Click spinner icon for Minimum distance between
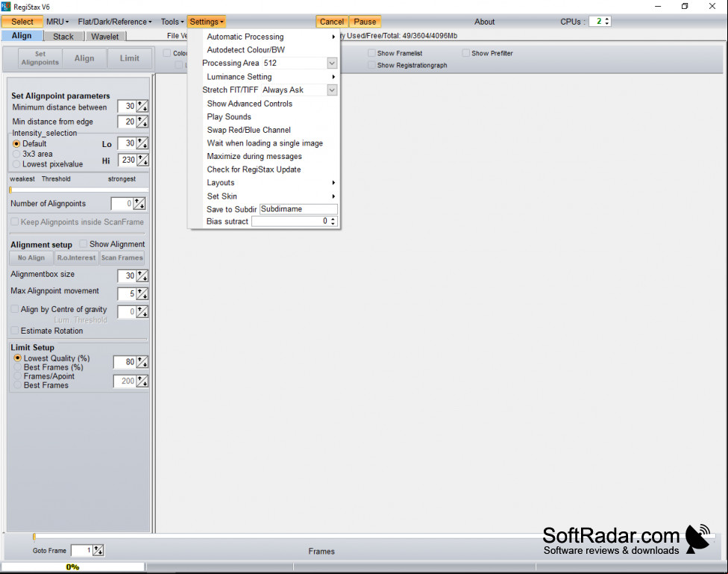 pyautogui.click(x=142, y=107)
